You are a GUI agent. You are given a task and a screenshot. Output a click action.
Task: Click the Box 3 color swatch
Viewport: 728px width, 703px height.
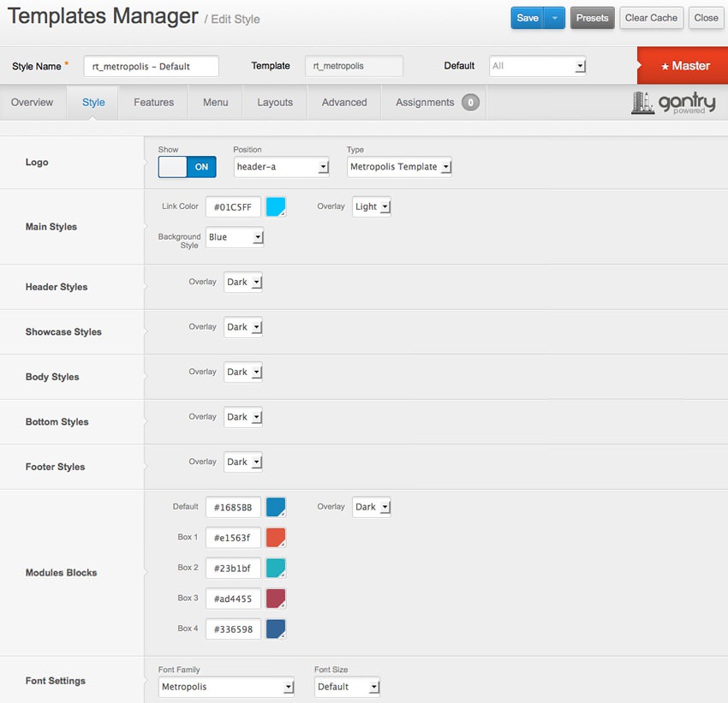(x=276, y=599)
